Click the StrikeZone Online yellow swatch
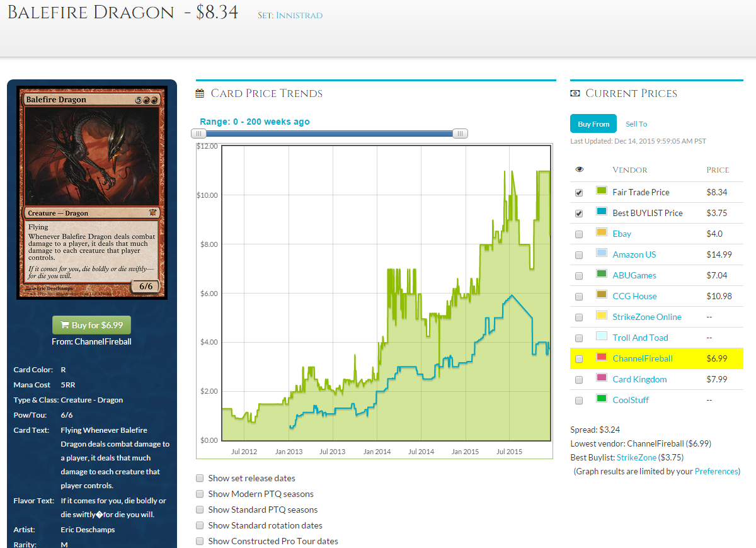 [x=602, y=316]
